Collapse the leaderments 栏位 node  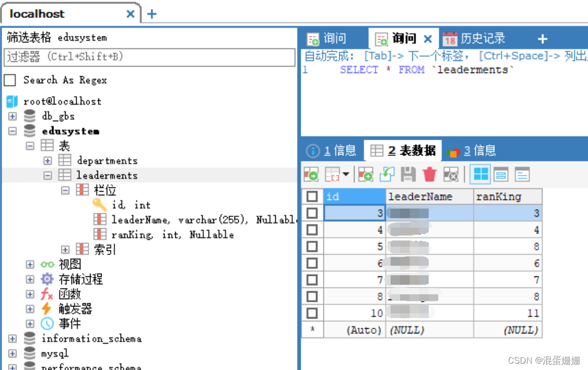click(x=65, y=190)
